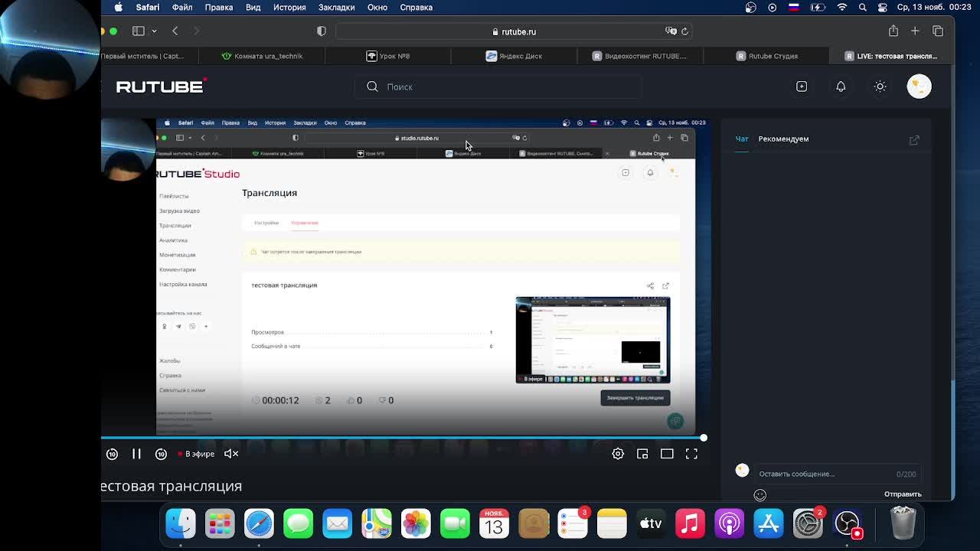Open Music app in Dock
Image resolution: width=980 pixels, height=551 pixels.
pos(690,523)
